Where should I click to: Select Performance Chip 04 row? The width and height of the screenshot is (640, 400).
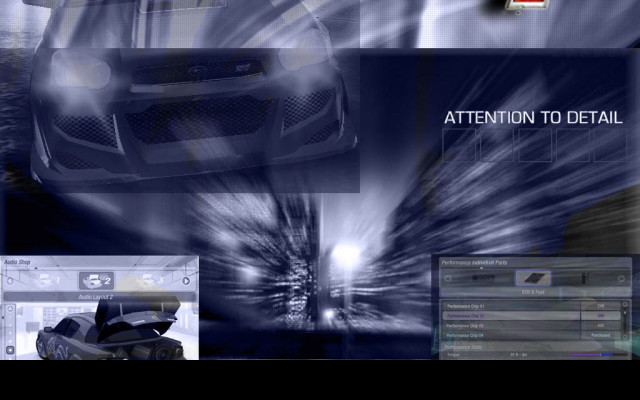(x=531, y=335)
